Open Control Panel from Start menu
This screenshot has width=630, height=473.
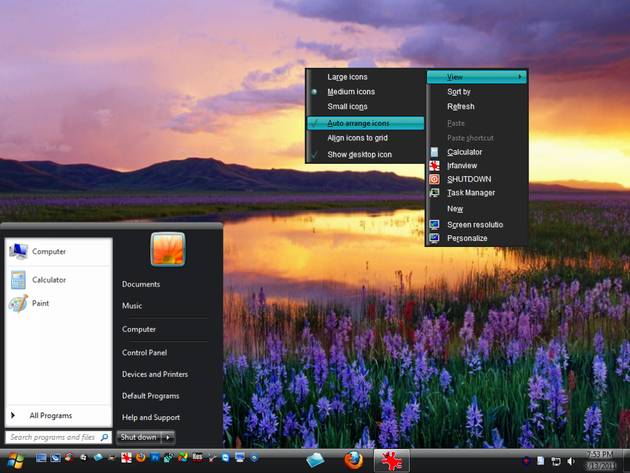coord(144,352)
